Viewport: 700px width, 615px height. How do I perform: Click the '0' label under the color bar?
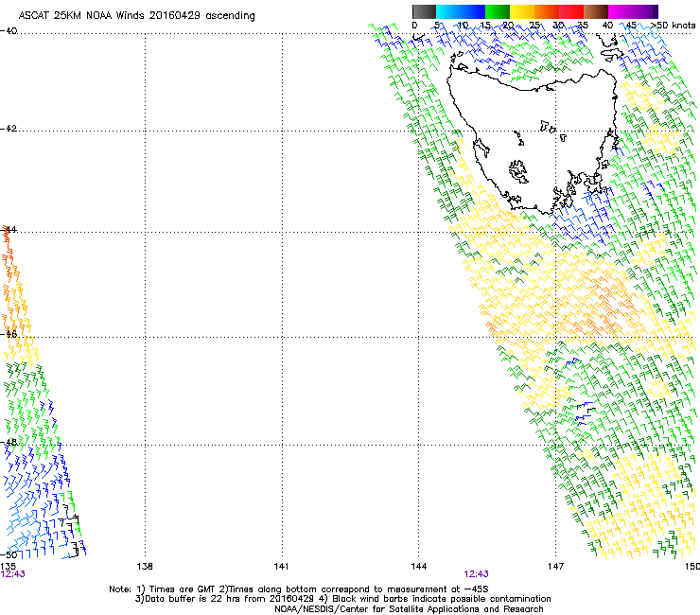coord(414,26)
